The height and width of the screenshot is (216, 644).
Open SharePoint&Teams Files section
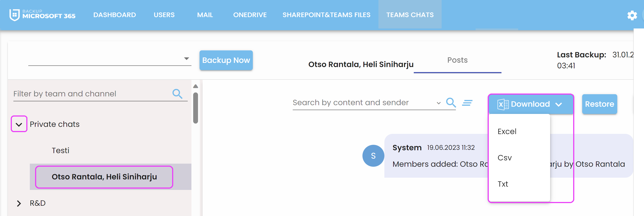coord(326,15)
